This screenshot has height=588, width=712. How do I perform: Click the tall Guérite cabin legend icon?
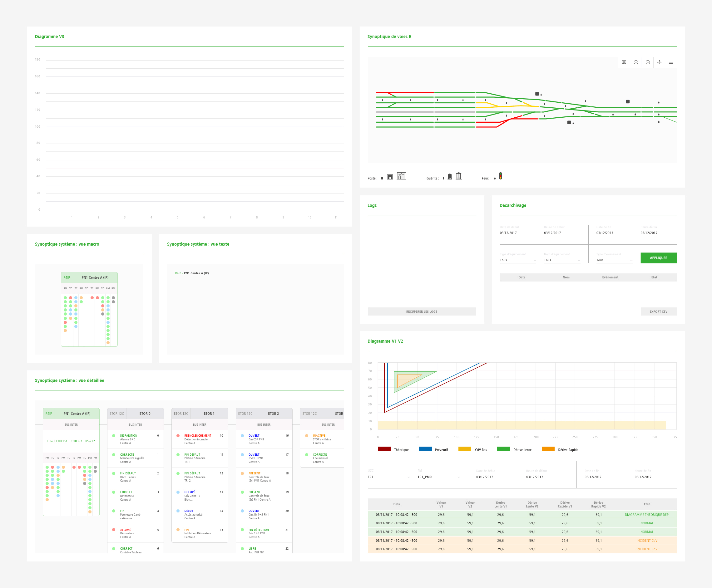458,176
